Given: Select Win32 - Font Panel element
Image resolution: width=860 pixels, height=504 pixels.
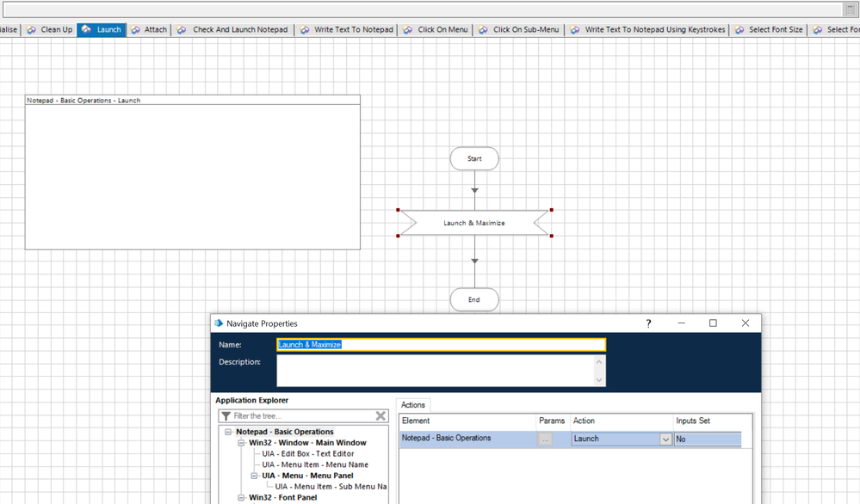Looking at the screenshot, I should 283,497.
